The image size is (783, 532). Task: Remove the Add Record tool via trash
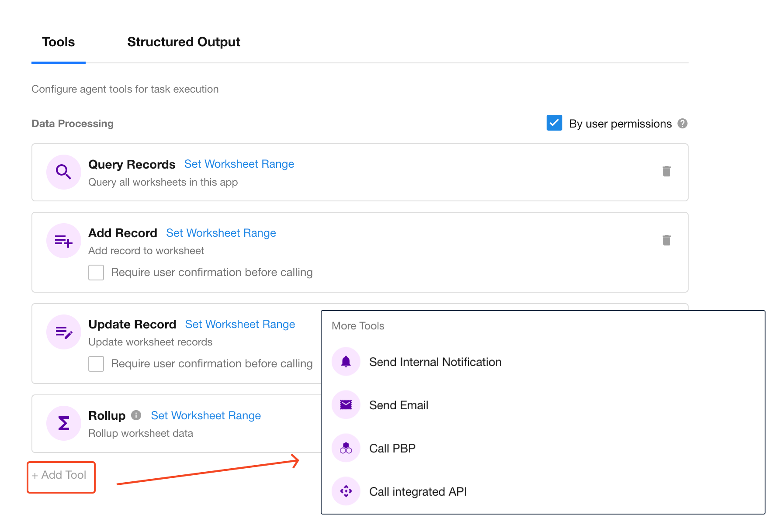[x=666, y=240]
